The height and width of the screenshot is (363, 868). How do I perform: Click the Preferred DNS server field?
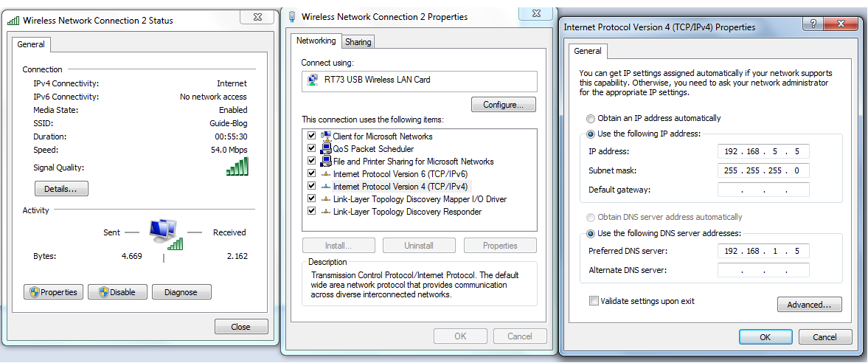763,251
